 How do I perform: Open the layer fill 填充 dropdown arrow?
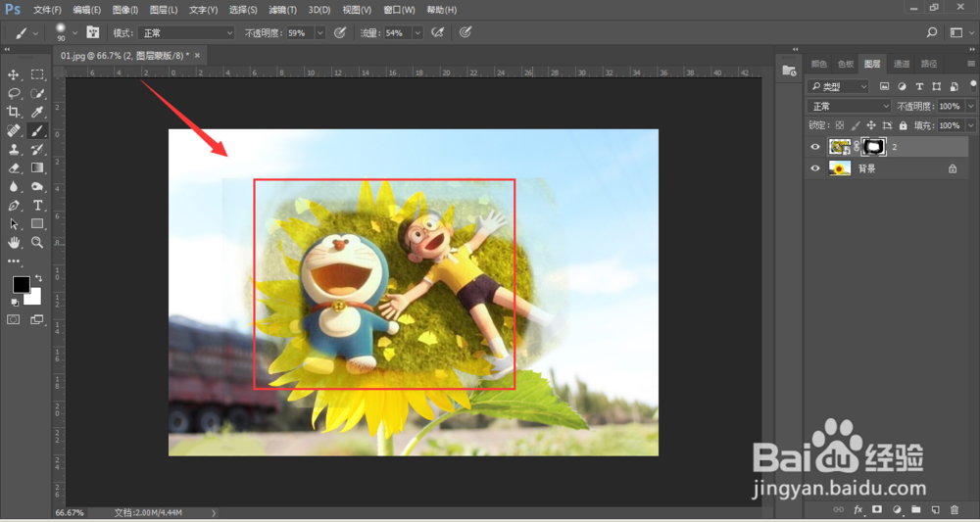970,125
